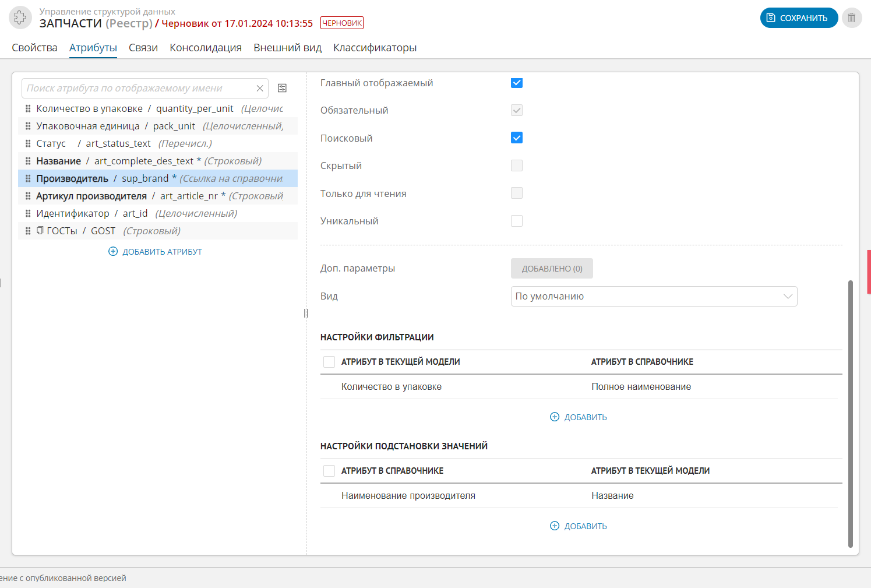The height and width of the screenshot is (588, 871).
Task: Click the trash delete draft icon
Action: pyautogui.click(x=852, y=17)
